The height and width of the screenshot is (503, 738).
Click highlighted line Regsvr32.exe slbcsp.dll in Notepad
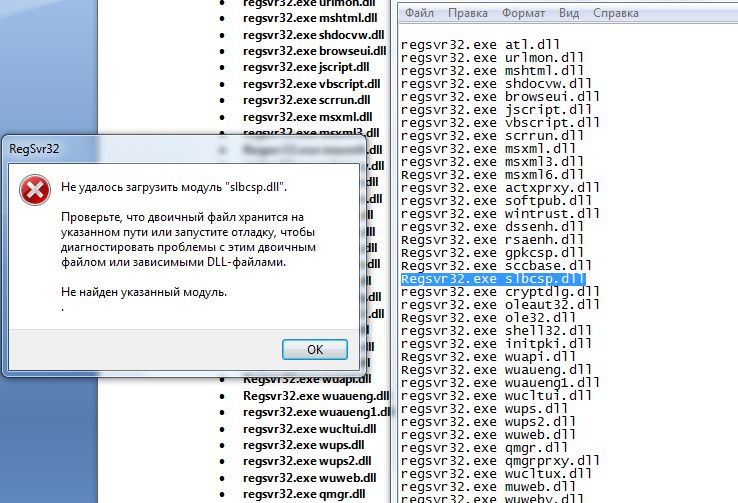[493, 279]
